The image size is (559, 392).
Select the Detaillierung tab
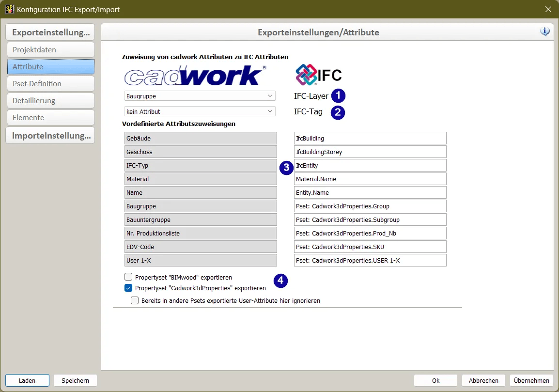[x=50, y=100]
